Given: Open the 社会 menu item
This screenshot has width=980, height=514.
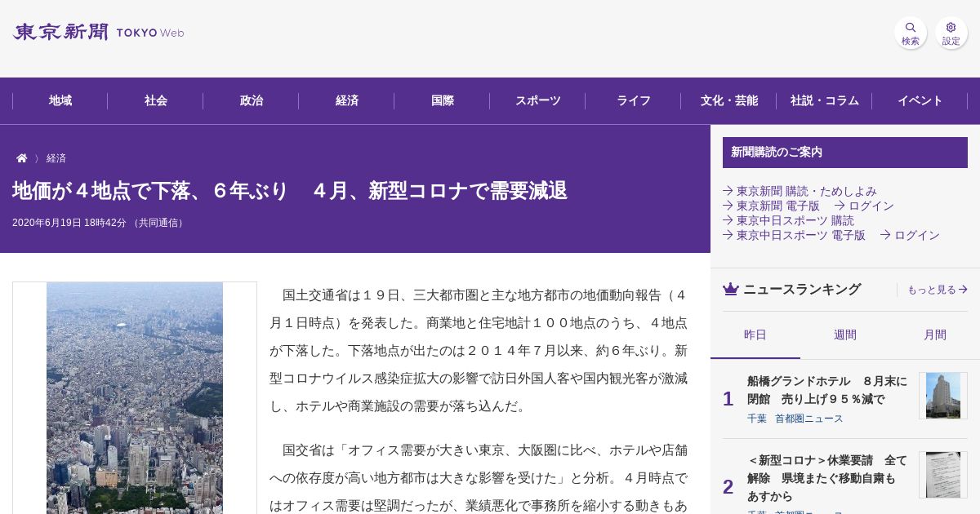Looking at the screenshot, I should (x=156, y=100).
